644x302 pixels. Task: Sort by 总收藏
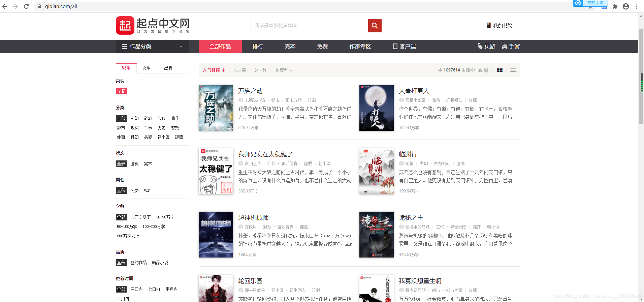click(239, 70)
